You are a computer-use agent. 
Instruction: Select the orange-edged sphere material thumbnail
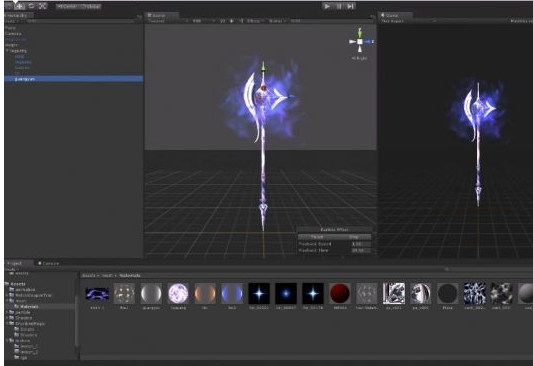click(x=205, y=293)
